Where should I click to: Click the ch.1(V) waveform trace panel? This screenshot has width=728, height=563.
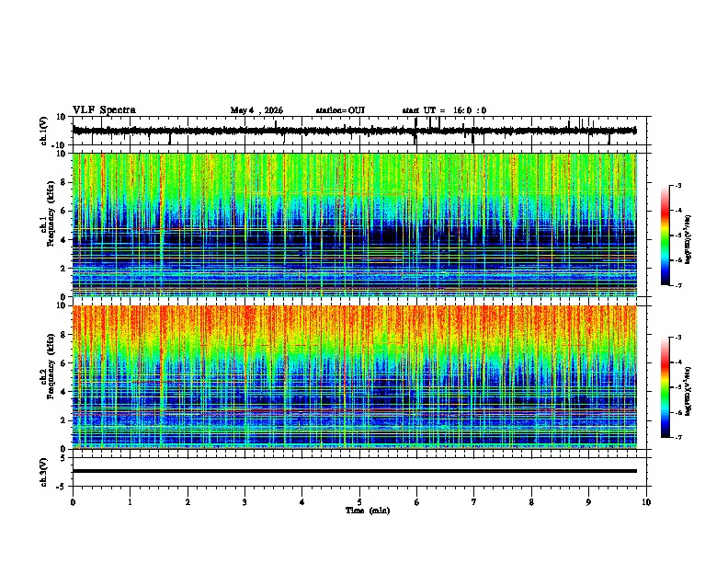(354, 131)
